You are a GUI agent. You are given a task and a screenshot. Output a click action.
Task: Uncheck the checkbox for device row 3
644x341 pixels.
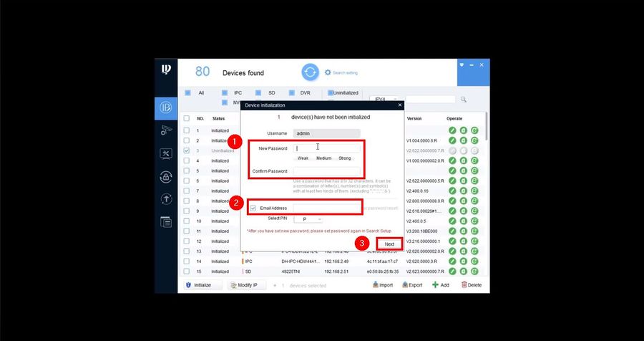pos(187,150)
